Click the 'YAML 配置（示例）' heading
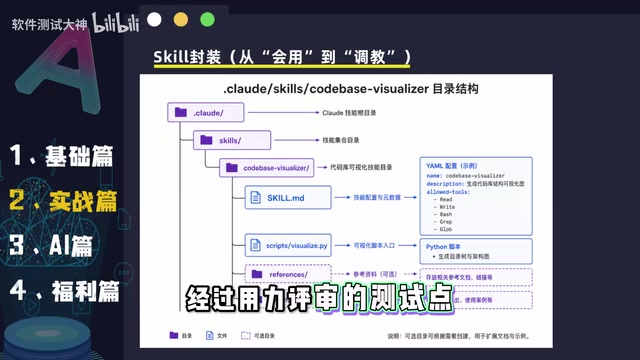640x360 pixels. 452,166
